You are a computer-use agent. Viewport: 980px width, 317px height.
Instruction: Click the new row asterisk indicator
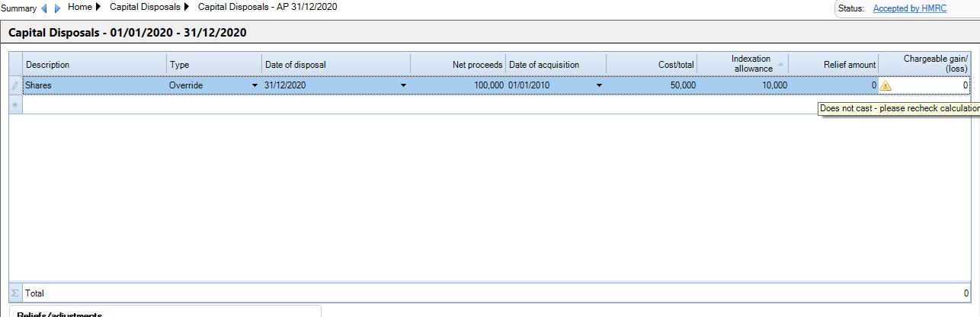[x=15, y=104]
